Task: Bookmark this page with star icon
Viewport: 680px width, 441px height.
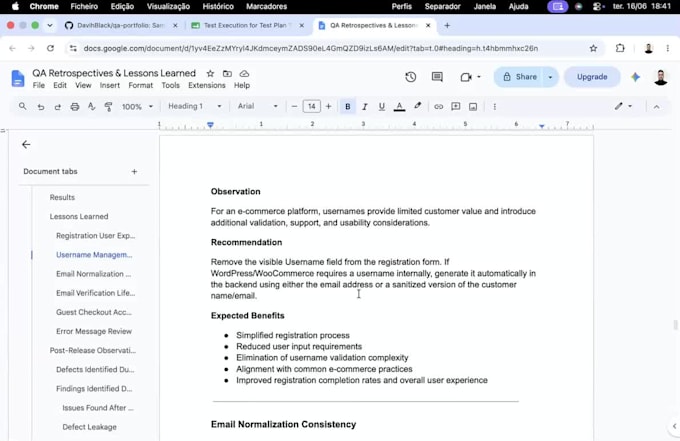Action: [x=593, y=48]
